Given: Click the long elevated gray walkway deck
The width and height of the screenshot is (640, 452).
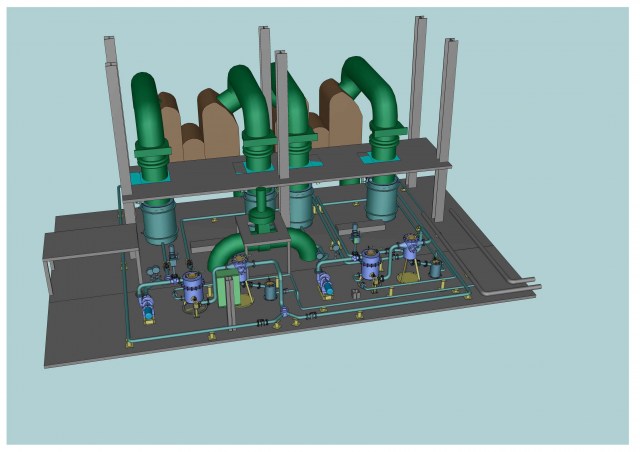Looking at the screenshot, I should [x=286, y=171].
